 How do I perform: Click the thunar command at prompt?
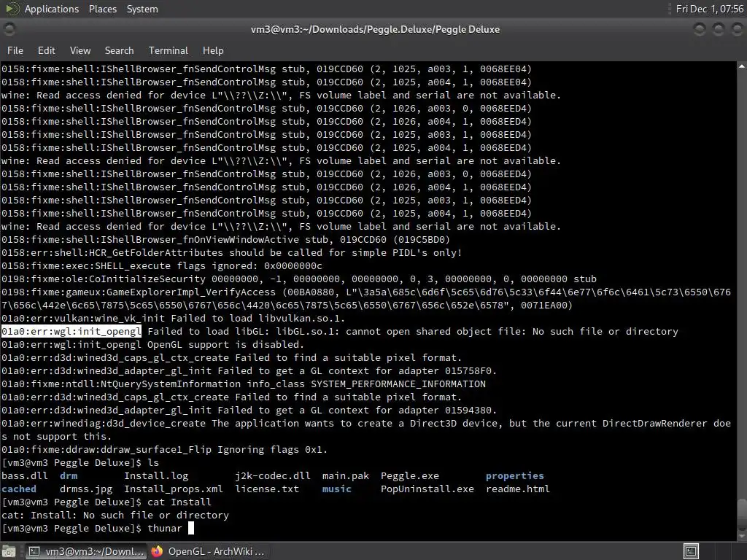point(165,529)
